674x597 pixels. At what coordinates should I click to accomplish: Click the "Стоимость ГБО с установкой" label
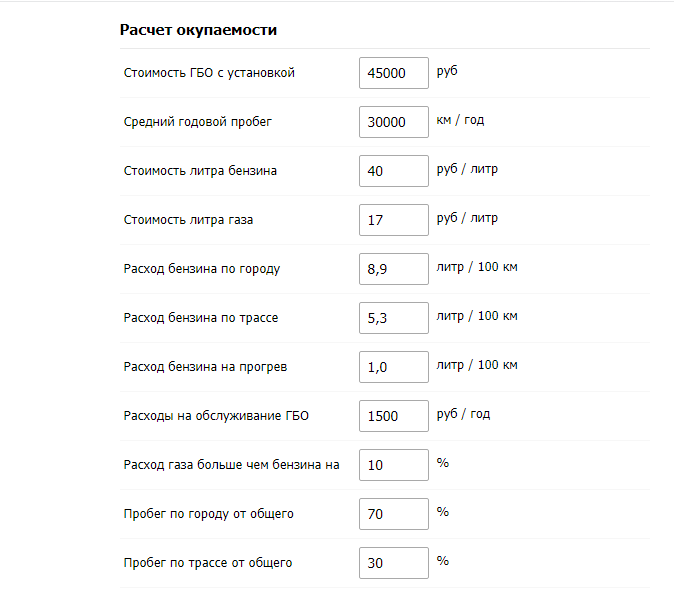209,73
